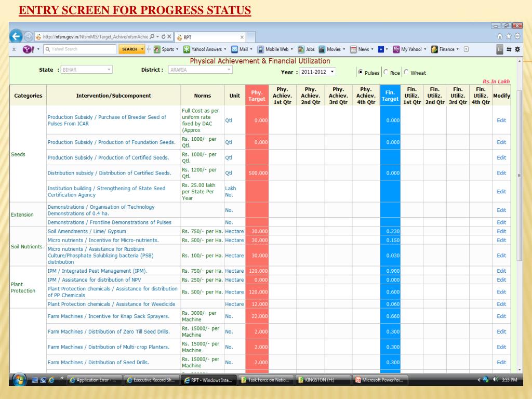The height and width of the screenshot is (399, 532).
Task: Click Edit for Knap Sack Sprayers row
Action: click(501, 316)
